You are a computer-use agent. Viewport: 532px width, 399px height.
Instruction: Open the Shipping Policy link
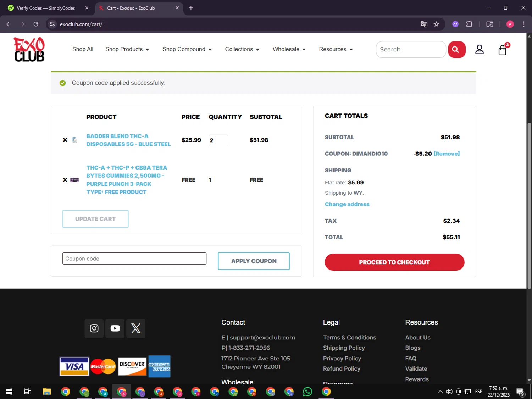tap(344, 348)
